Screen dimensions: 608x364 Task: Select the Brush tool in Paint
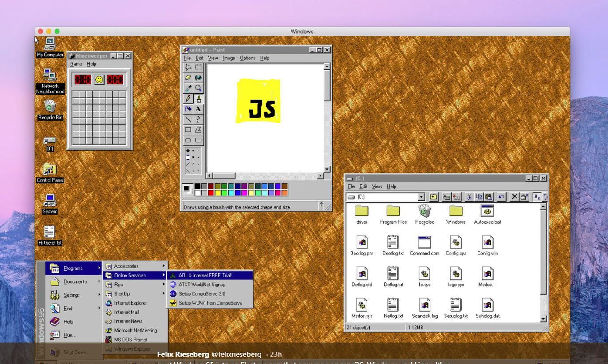(198, 99)
